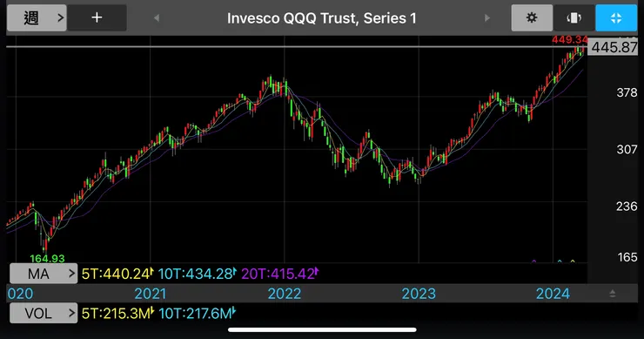
Task: Expand the MA indicator selector
Action: [44, 274]
